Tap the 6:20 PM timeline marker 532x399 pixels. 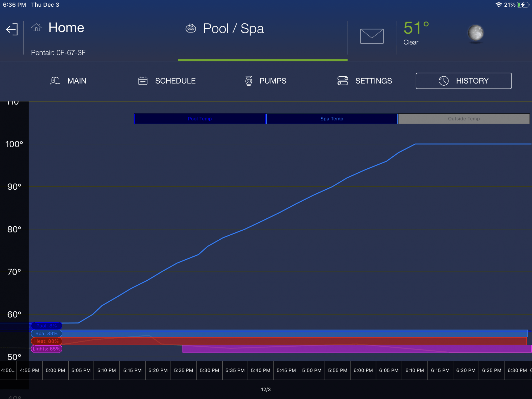pos(466,370)
